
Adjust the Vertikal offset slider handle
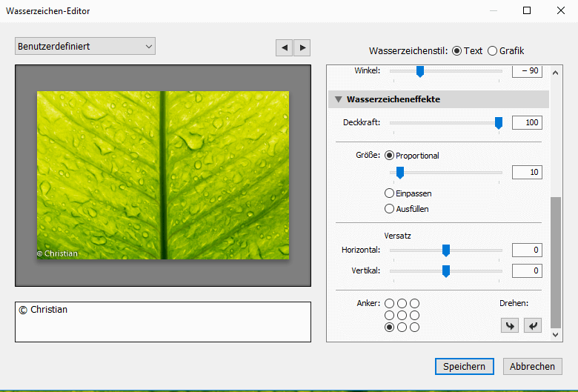[446, 271]
